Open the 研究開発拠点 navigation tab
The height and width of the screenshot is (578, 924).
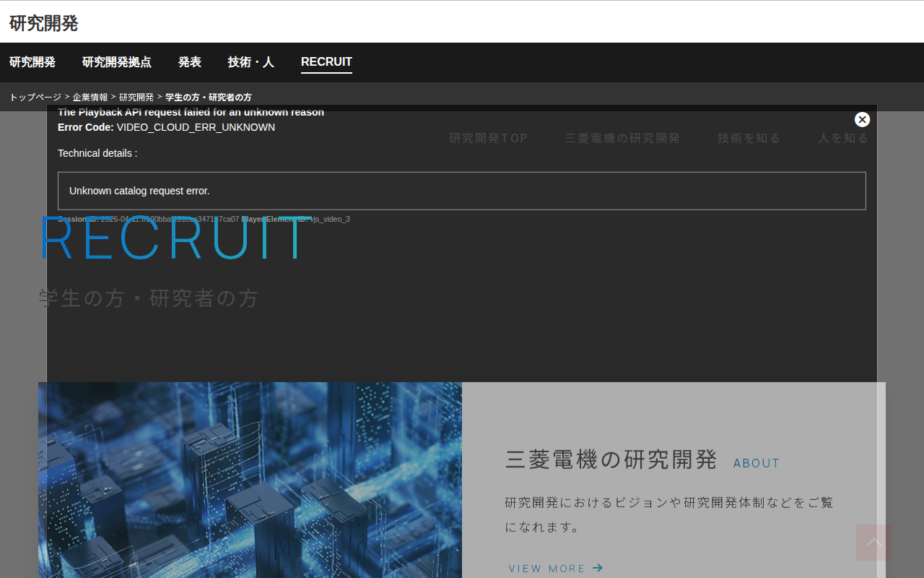click(117, 62)
